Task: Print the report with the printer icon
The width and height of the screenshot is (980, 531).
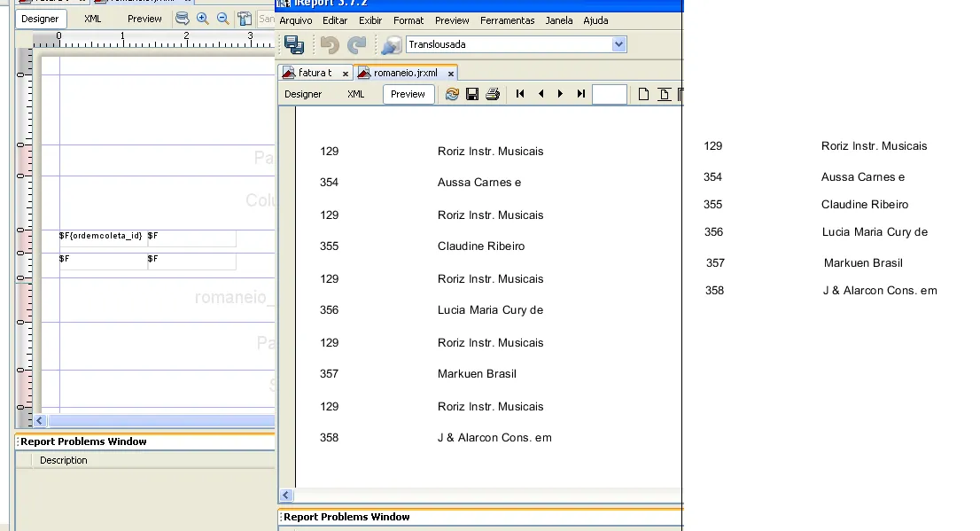Action: [493, 94]
